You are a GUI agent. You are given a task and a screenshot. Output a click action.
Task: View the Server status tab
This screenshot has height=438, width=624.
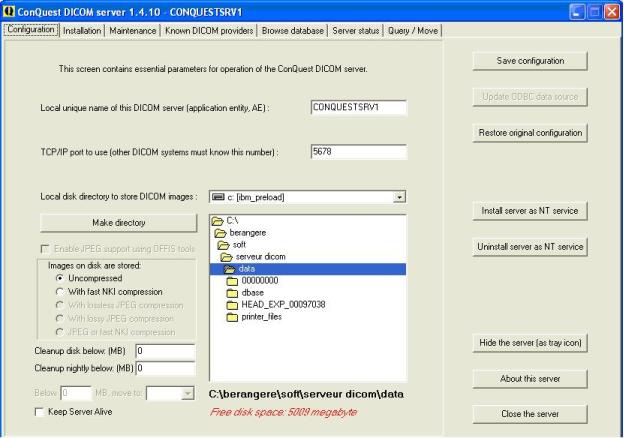[355, 31]
